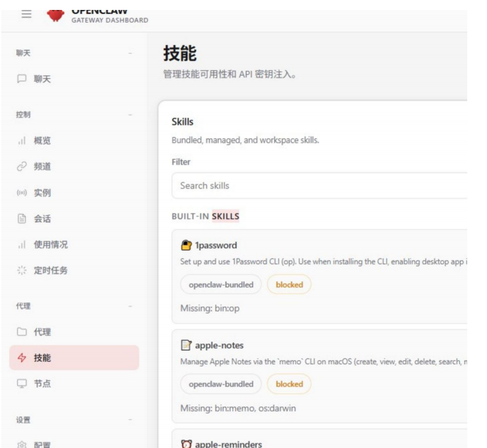Collapse the 控制 sidebar section
Viewport: 487px width, 448px height.
[130, 115]
